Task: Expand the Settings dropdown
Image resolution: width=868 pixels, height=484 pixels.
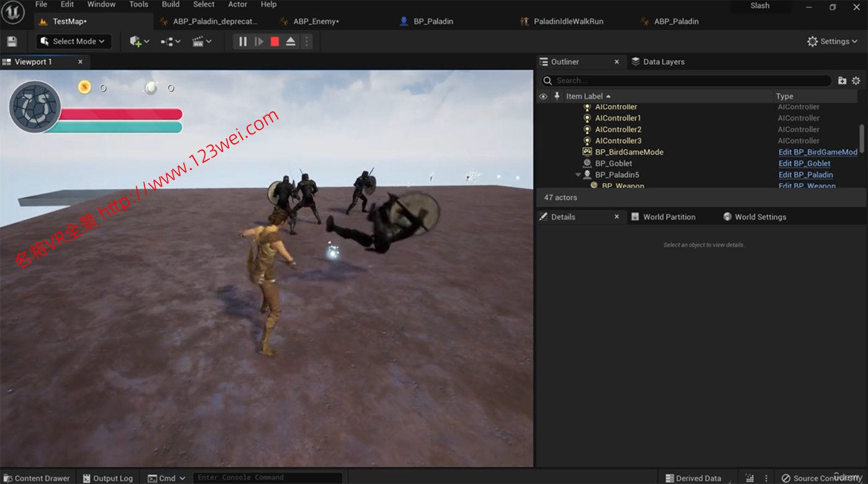Action: pyautogui.click(x=832, y=42)
